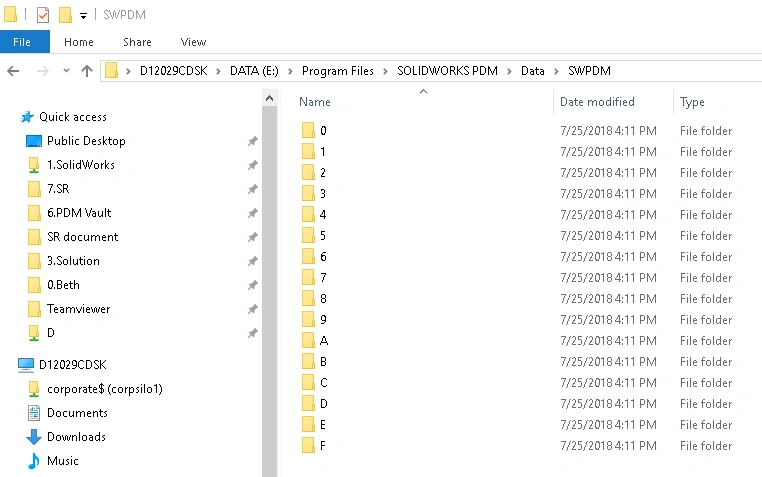Screen dimensions: 762x477
Task: Click pin icon next to Teamviewer
Action: (x=253, y=309)
